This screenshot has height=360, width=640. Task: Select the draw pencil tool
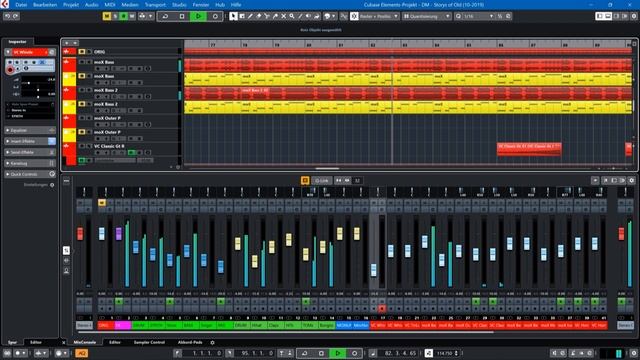[250, 16]
